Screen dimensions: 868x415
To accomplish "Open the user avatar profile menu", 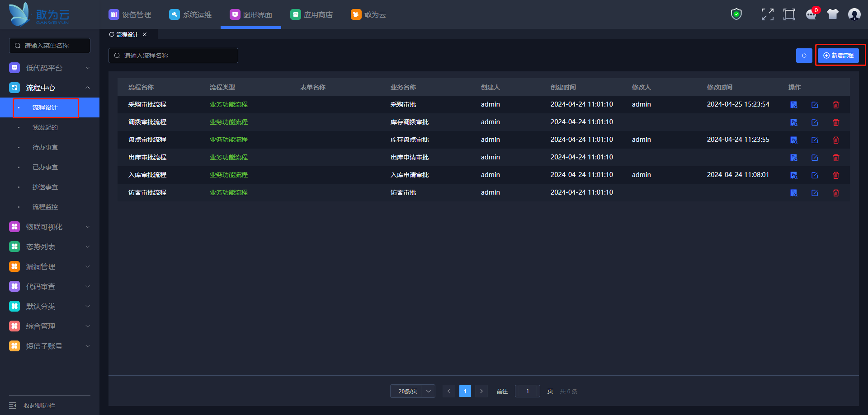I will (x=854, y=14).
